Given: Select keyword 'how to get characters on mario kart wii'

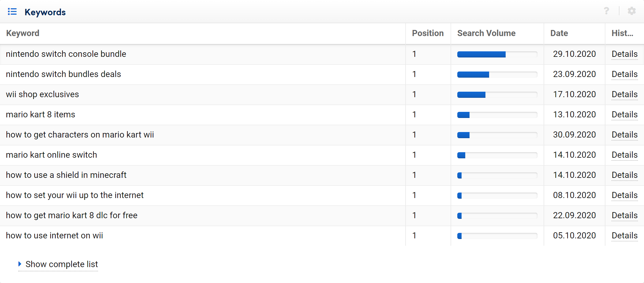Looking at the screenshot, I should (80, 135).
